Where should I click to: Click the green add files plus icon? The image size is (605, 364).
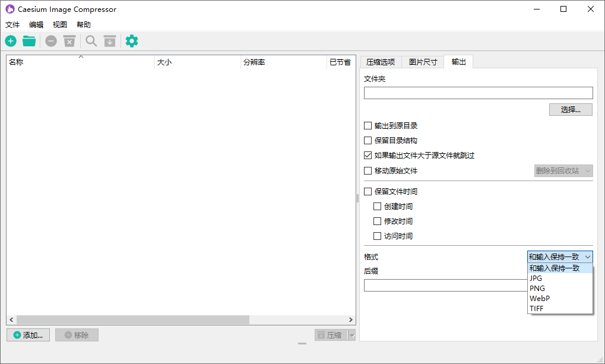pyautogui.click(x=11, y=41)
